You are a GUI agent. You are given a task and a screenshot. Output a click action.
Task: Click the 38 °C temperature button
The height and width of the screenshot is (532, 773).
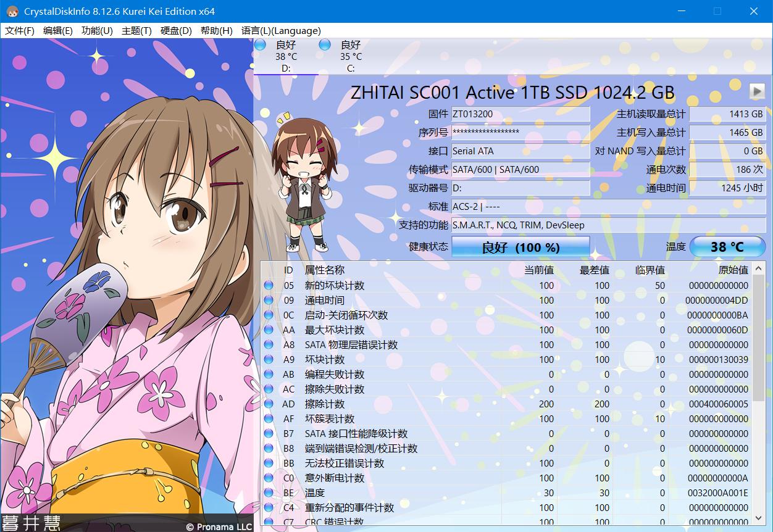coord(727,247)
